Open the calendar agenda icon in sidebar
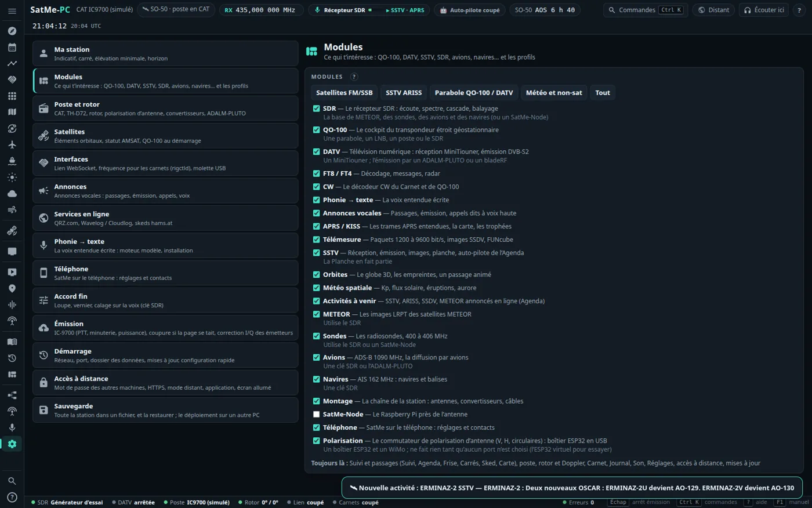The height and width of the screenshot is (508, 812). (12, 47)
